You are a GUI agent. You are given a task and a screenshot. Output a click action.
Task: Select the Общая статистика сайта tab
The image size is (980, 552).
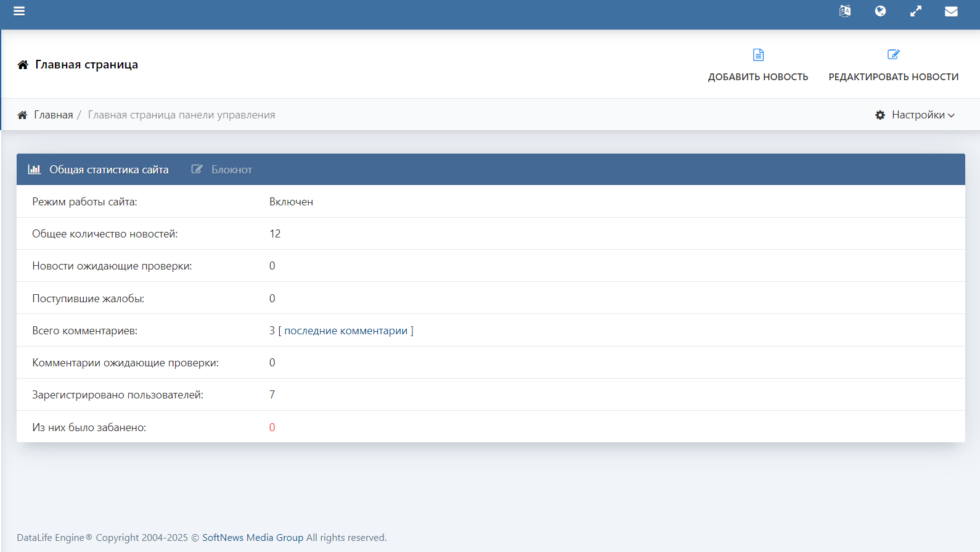(x=108, y=170)
